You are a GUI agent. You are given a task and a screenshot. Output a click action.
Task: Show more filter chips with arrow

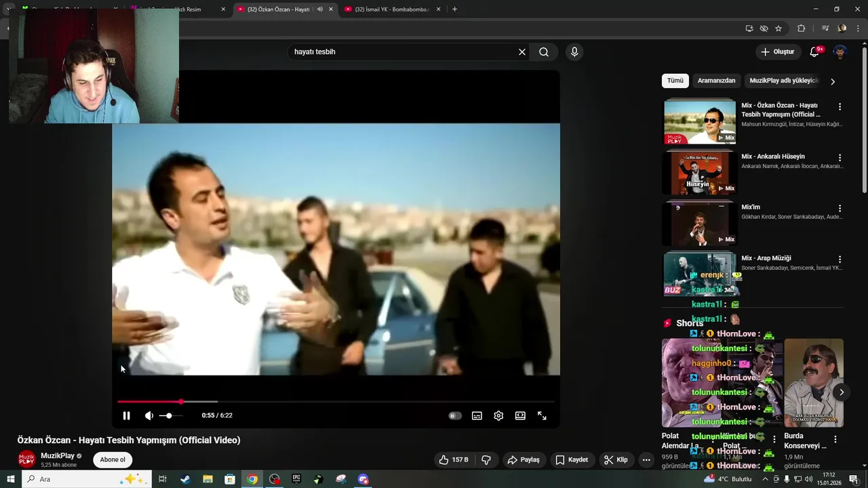tap(833, 81)
